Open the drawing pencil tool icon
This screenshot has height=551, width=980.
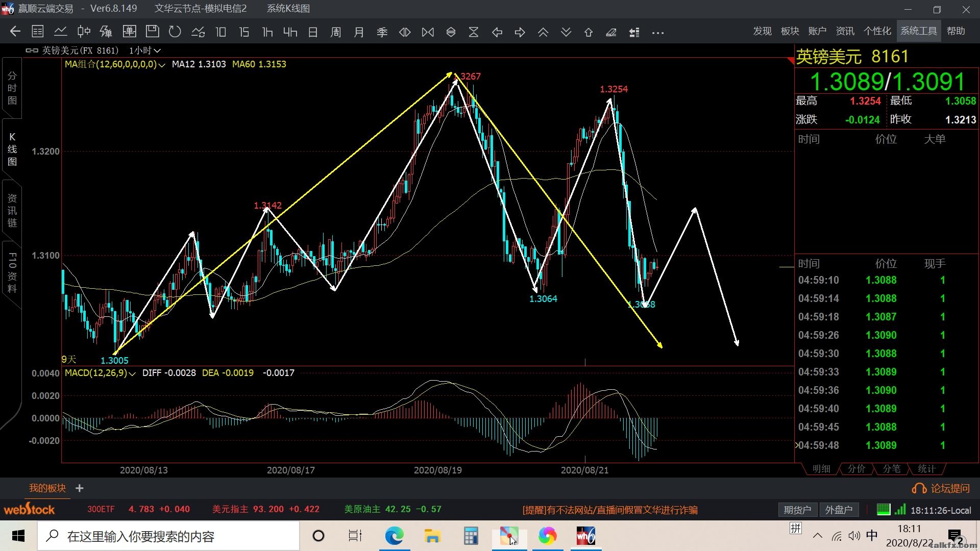611,32
